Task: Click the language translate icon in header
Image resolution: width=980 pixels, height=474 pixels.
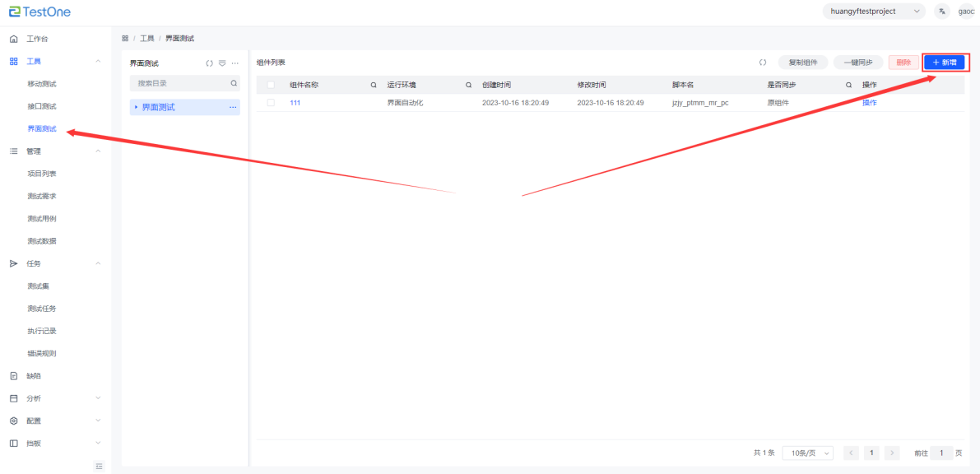Action: pyautogui.click(x=941, y=12)
